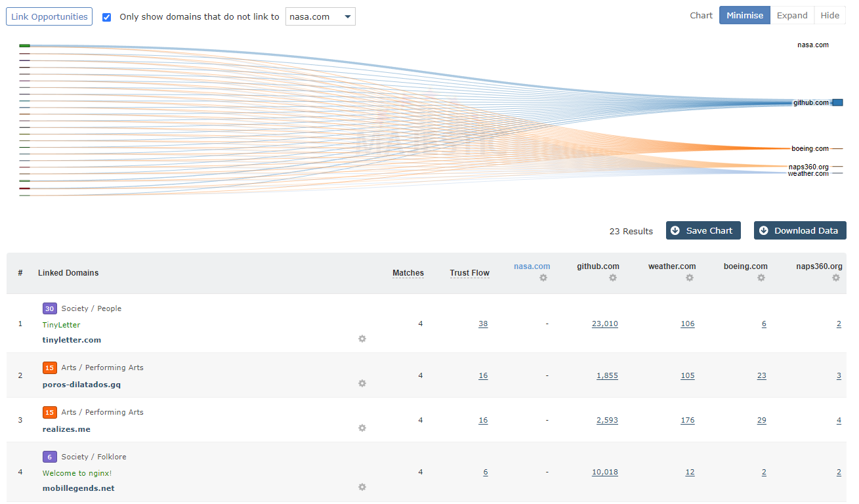859x504 pixels.
Task: Click the gear icon under github.com column
Action: (x=612, y=278)
